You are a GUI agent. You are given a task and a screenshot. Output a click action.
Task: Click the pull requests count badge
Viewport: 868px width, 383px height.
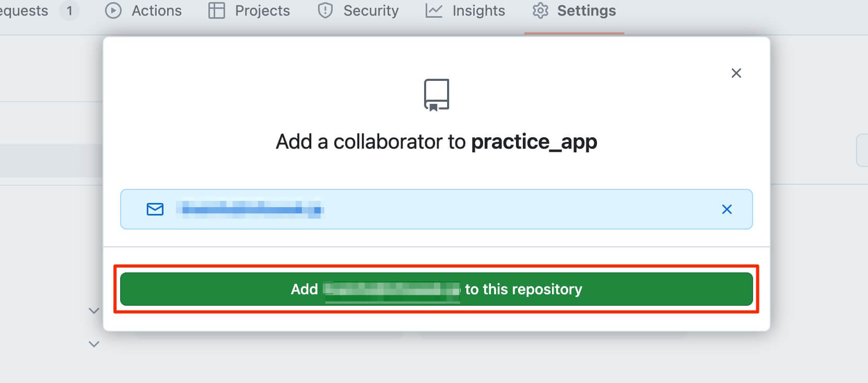tap(69, 10)
